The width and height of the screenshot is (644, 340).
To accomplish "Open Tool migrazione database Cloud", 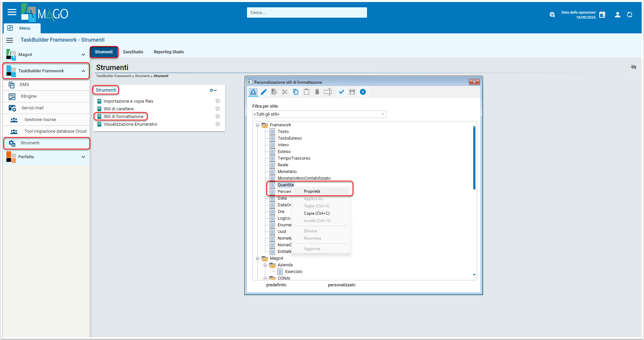I will click(47, 131).
